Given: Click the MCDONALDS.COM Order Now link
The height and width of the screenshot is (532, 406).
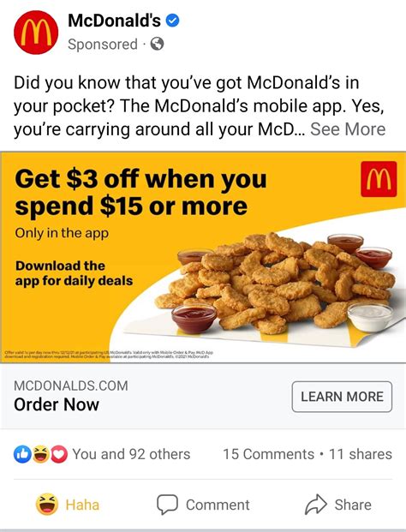Looking at the screenshot, I should tap(71, 396).
